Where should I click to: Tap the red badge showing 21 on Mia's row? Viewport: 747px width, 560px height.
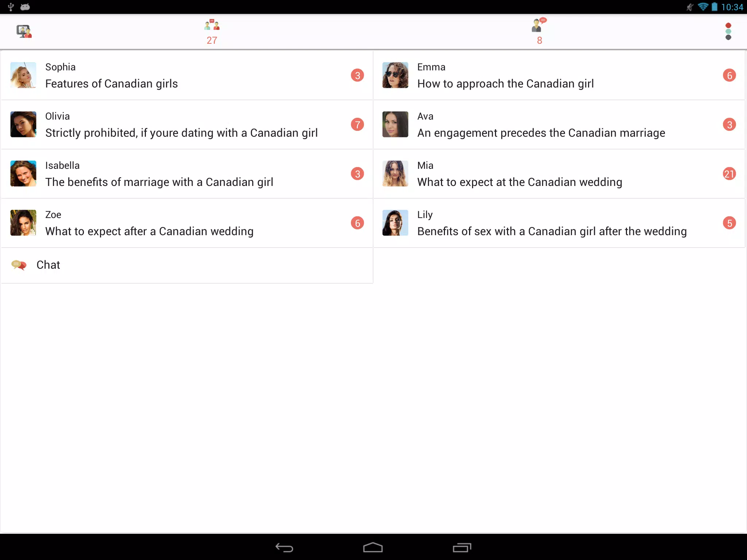pos(730,174)
